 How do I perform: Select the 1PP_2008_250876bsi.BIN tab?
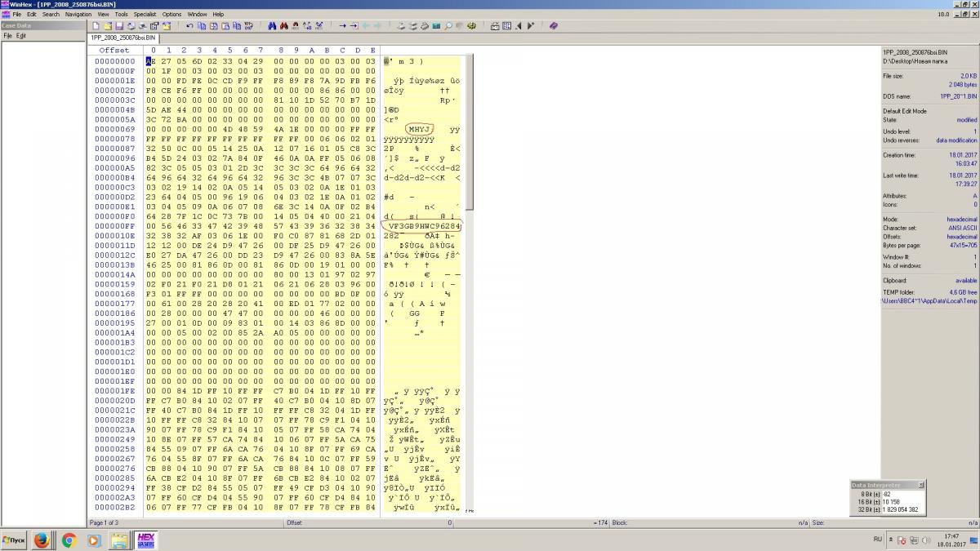123,38
